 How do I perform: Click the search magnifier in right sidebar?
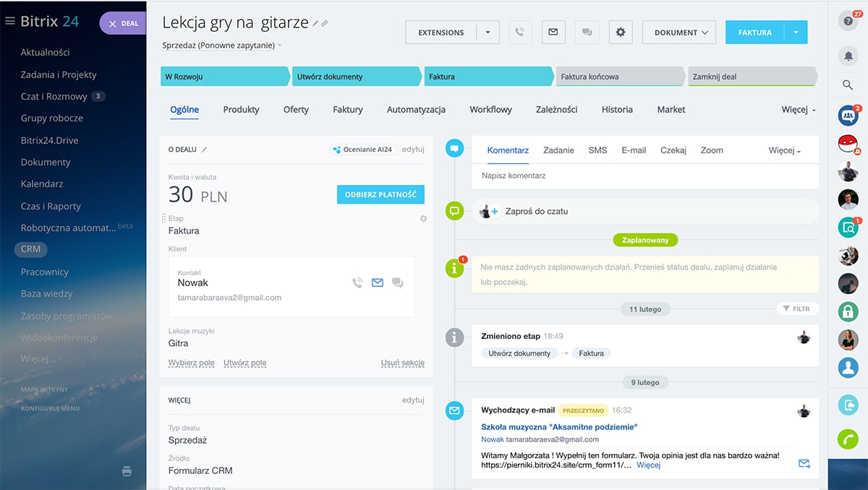tap(848, 85)
